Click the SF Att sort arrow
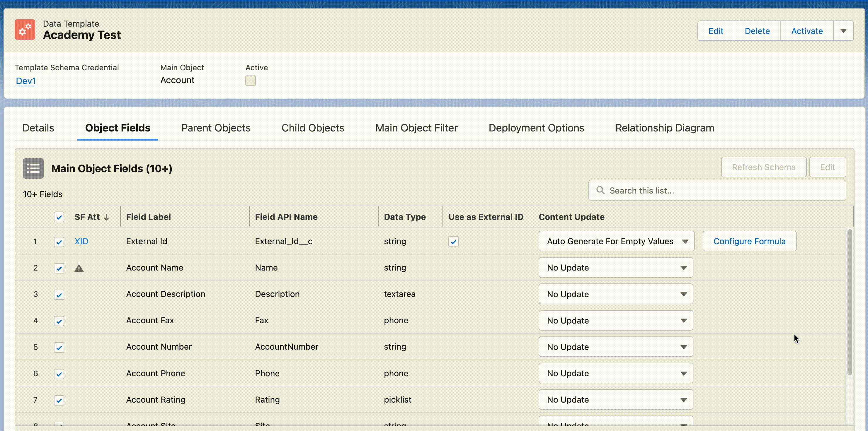868x431 pixels. point(106,217)
